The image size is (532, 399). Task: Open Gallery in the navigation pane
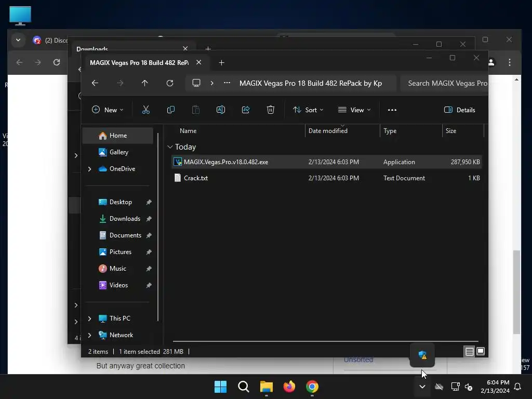tap(118, 152)
